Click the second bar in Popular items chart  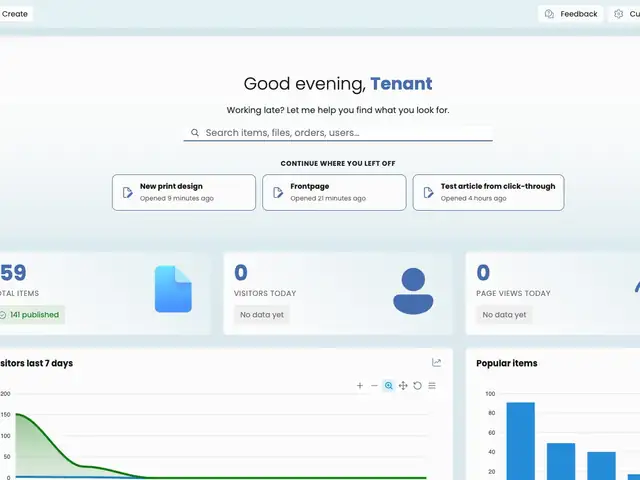[x=561, y=461]
